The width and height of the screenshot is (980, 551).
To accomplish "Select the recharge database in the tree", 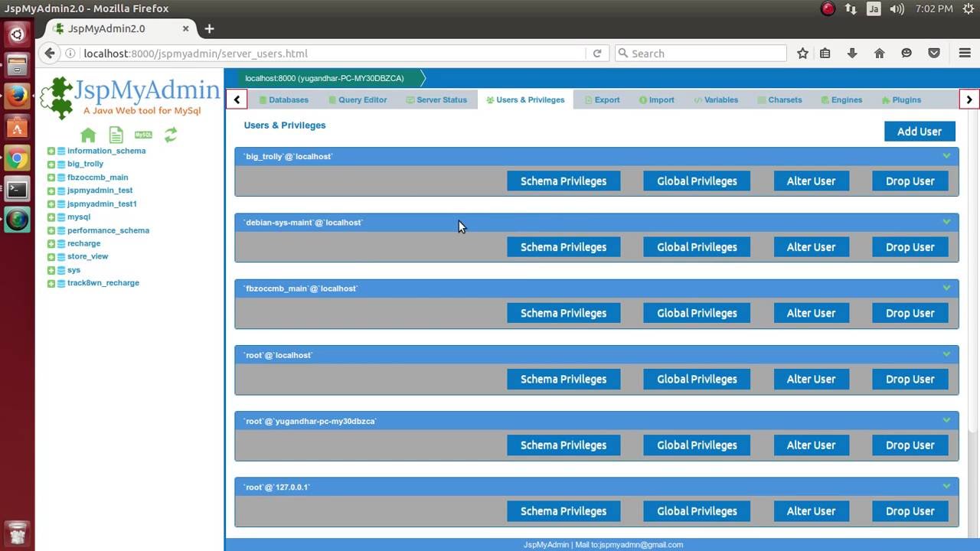I will point(83,243).
